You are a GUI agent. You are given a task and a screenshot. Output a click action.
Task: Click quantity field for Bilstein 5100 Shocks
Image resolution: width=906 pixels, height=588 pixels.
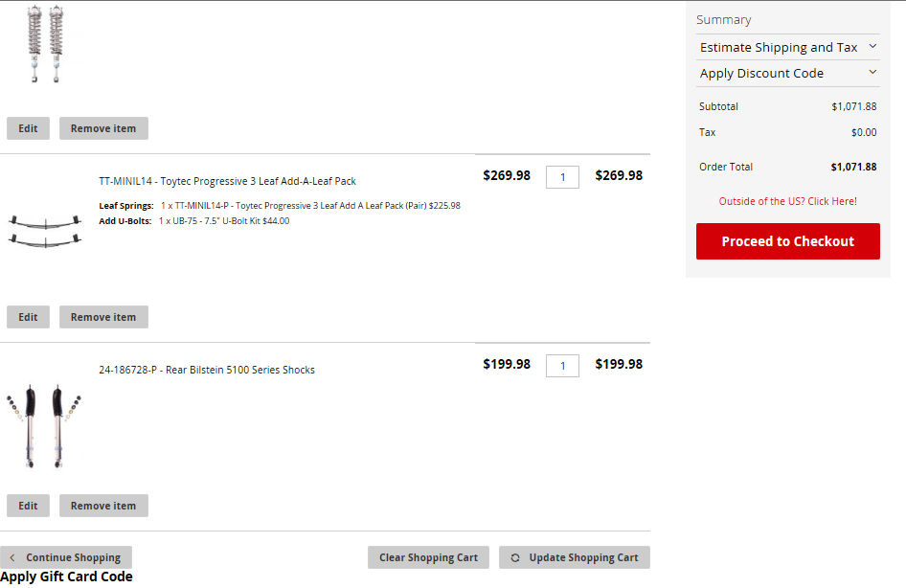click(562, 366)
